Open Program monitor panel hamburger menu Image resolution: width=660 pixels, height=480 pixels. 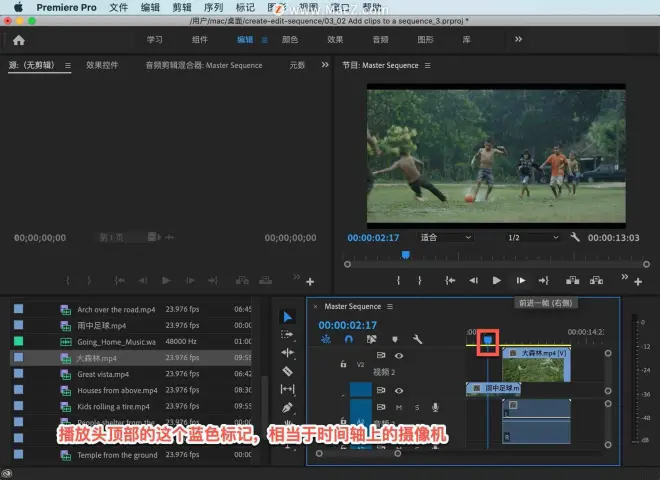point(428,66)
